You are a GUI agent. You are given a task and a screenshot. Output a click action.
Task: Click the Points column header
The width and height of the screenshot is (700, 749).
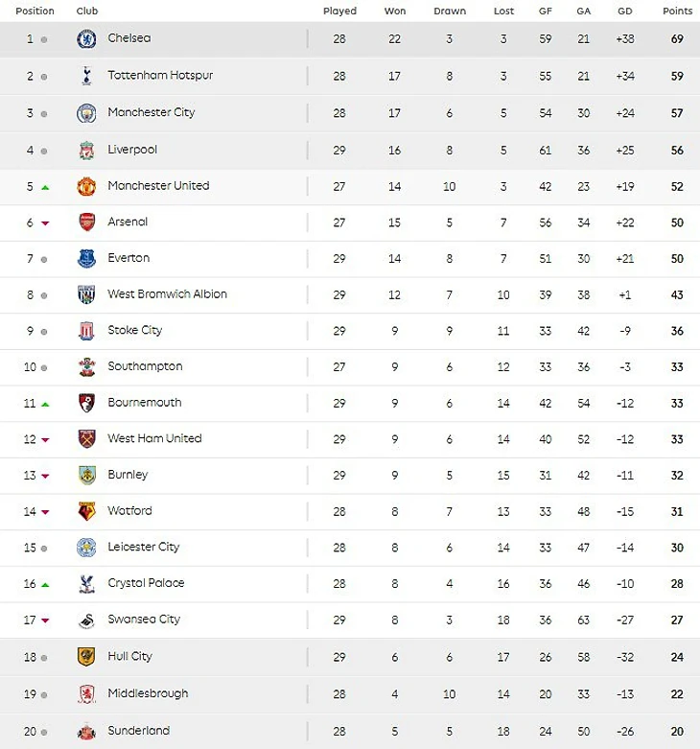click(677, 12)
